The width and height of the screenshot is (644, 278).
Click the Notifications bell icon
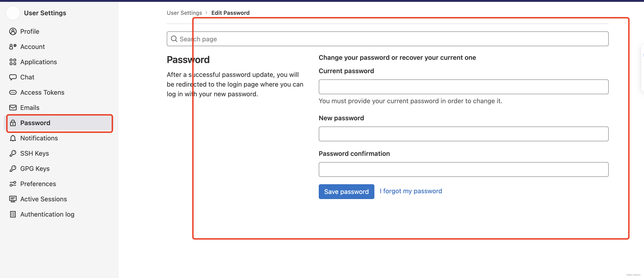pos(13,138)
